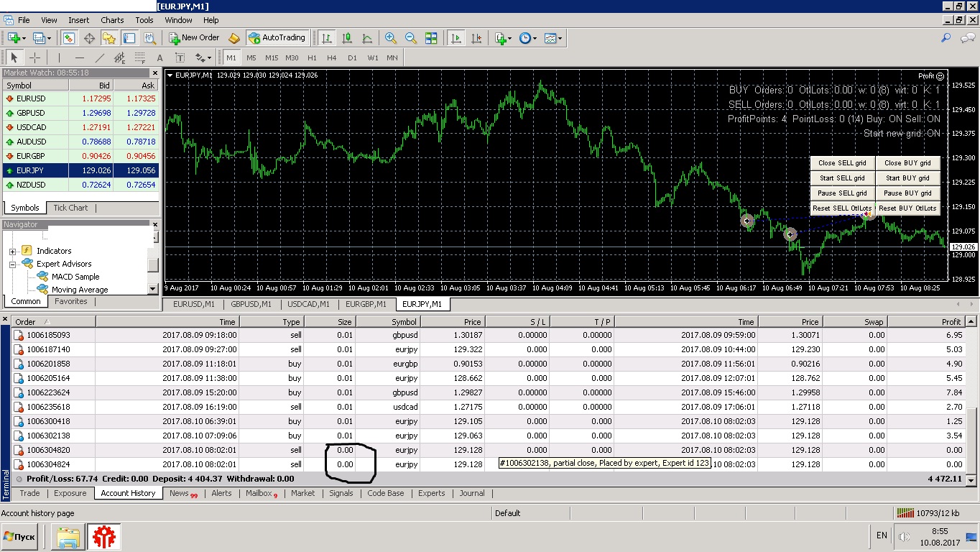Toggle the AutoTrading button
The width and height of the screenshot is (980, 552).
(x=277, y=38)
